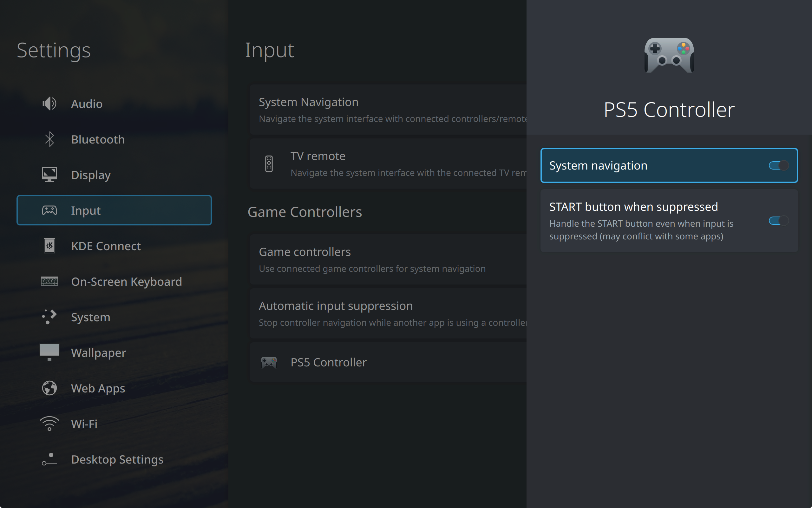The height and width of the screenshot is (508, 812).
Task: Click 'Navigate the system interface with the connected TV' text
Action: click(x=408, y=173)
